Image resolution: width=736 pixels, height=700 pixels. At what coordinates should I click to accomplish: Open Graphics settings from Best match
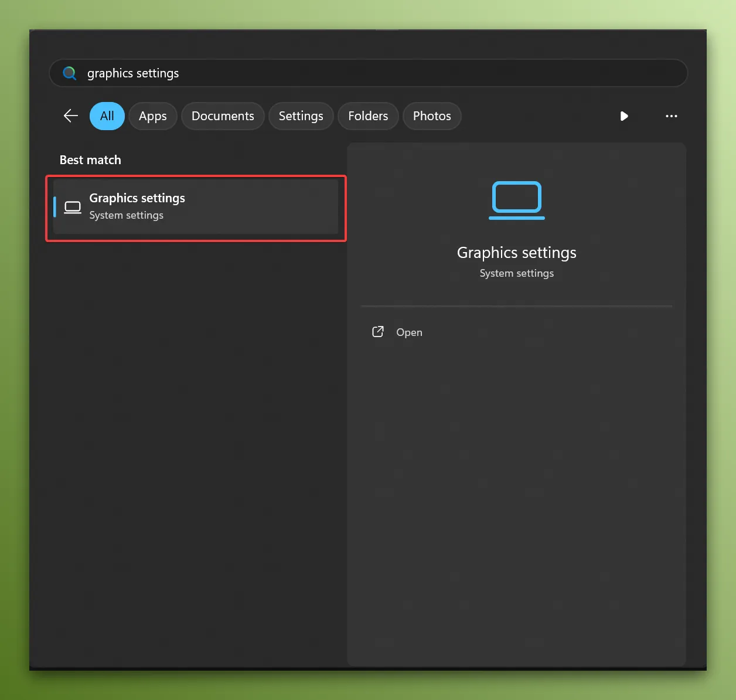tap(196, 207)
